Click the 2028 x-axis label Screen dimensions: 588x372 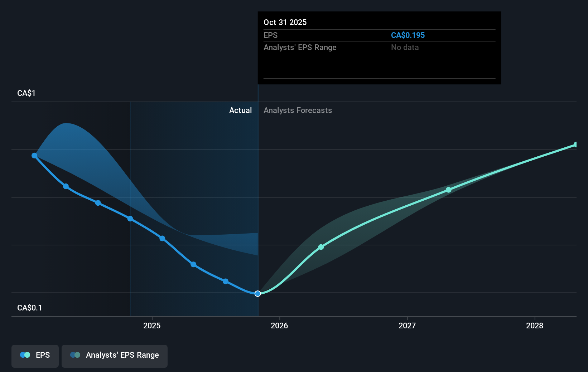[x=535, y=325]
